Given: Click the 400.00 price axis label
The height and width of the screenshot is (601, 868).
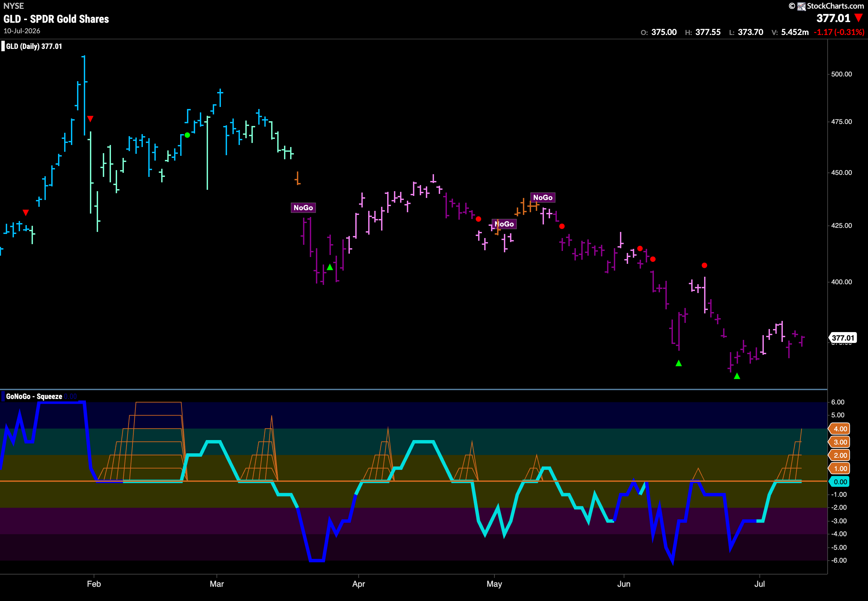Looking at the screenshot, I should pos(842,282).
